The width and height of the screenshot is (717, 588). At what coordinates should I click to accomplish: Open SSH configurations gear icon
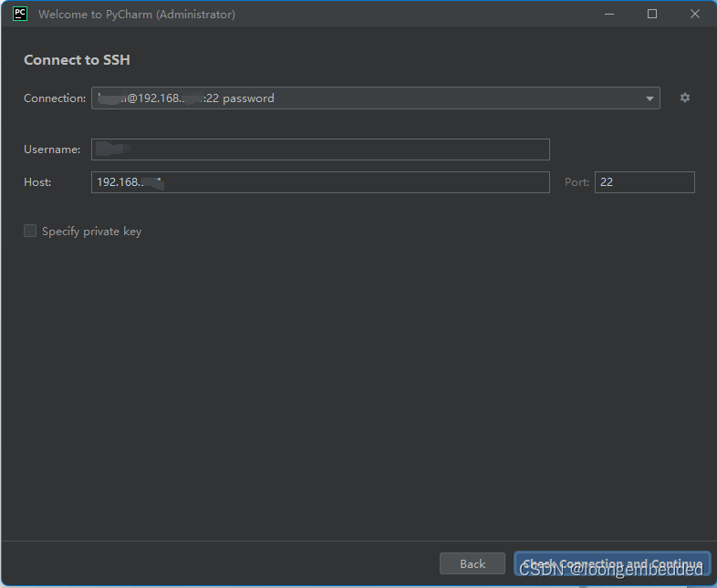[x=684, y=98]
